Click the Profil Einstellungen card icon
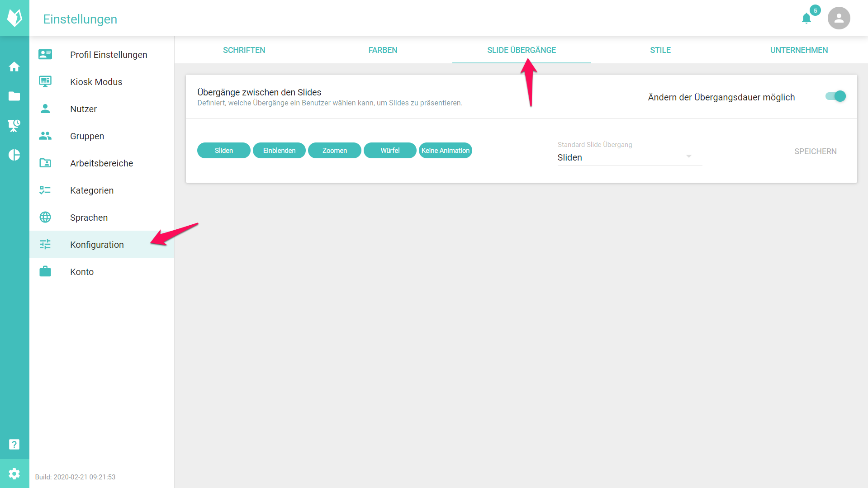Viewport: 868px width, 488px height. pos(45,54)
